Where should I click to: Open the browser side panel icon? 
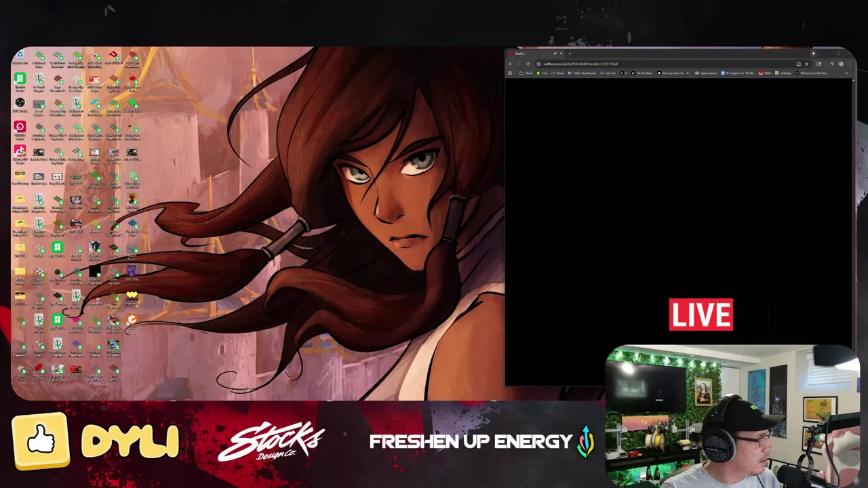[x=818, y=64]
